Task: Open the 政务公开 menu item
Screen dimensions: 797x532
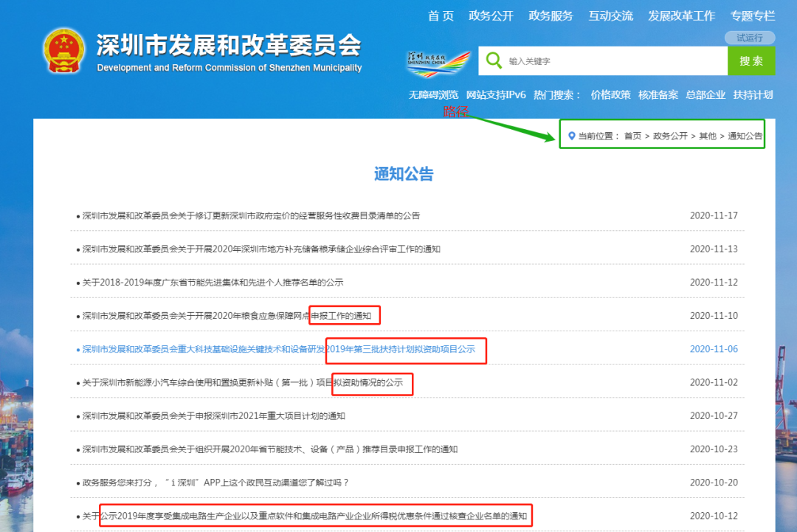Action: click(x=491, y=15)
